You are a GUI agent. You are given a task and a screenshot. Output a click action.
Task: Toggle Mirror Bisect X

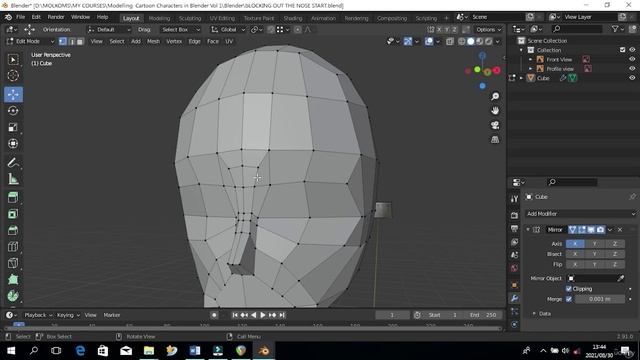pyautogui.click(x=575, y=254)
